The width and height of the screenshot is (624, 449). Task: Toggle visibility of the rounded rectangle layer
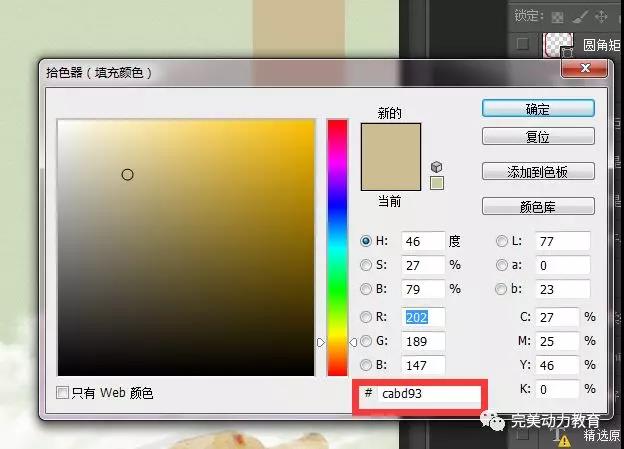click(521, 44)
